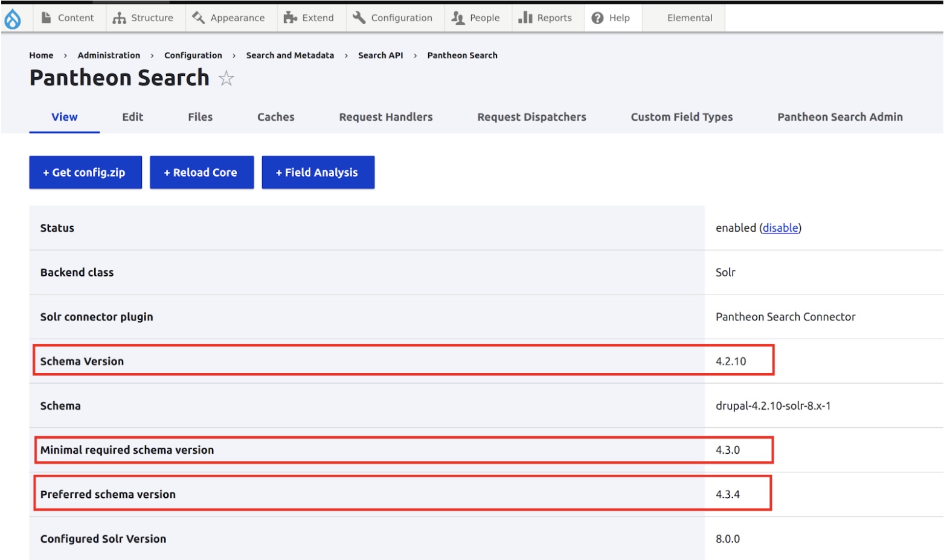
Task: Click the 4.3.4 preferred version value
Action: coord(728,495)
